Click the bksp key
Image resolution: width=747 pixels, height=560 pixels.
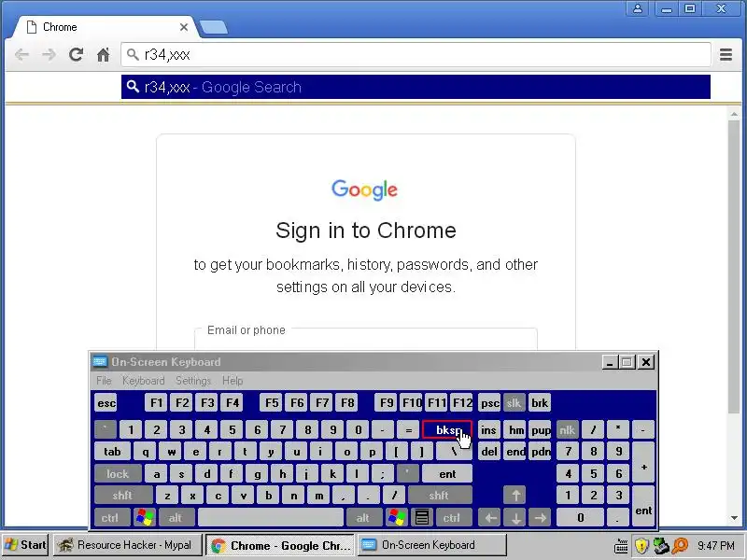(447, 429)
